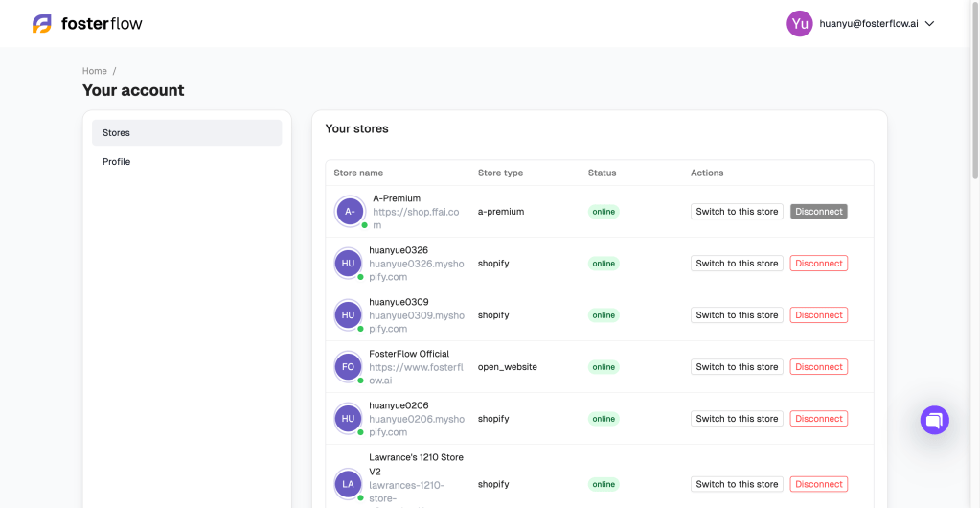
Task: Switch to the huanyue0326 store
Action: click(737, 264)
